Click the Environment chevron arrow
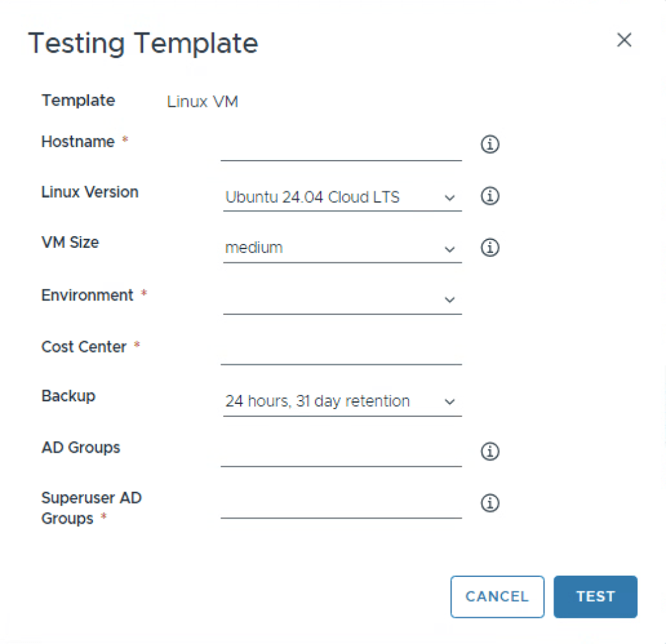 (x=449, y=300)
